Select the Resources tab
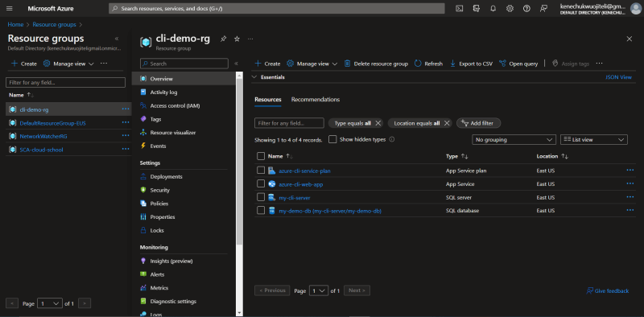This screenshot has width=644, height=317. tap(268, 100)
